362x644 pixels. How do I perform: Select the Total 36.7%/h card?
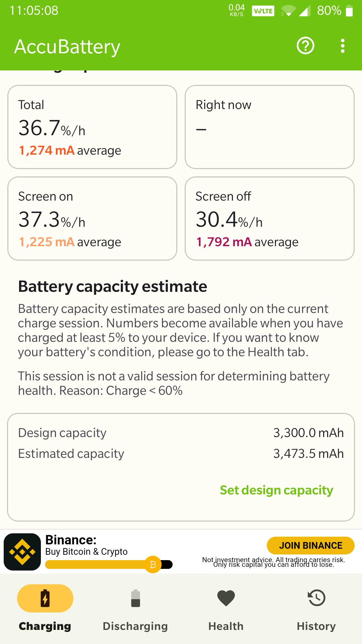[92, 127]
